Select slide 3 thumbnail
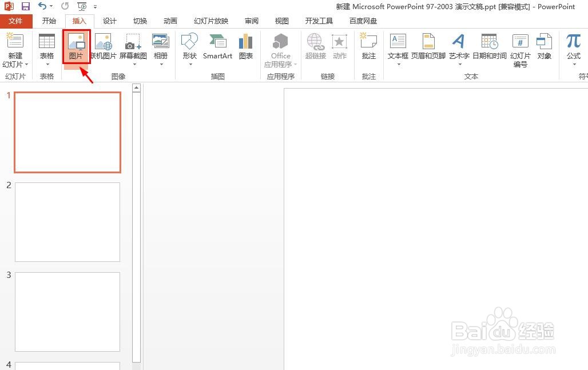This screenshot has width=588, height=370. click(67, 312)
